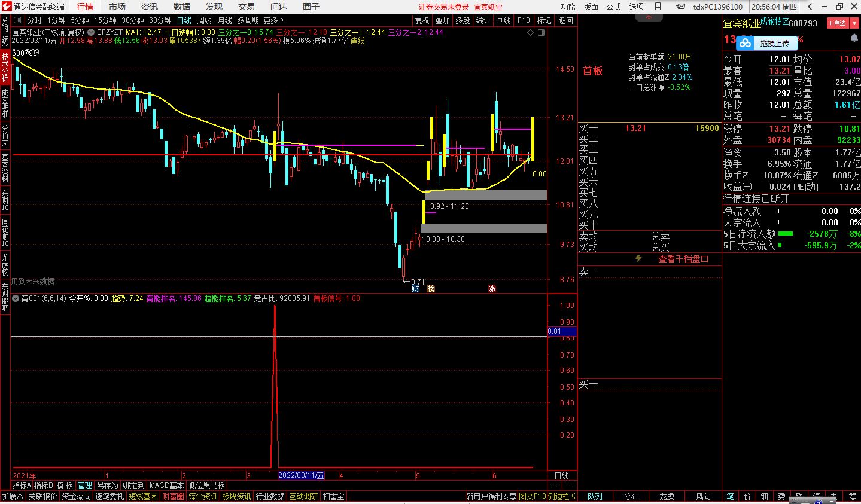The width and height of the screenshot is (861, 504).
Task: Toggle the 复权 price adjustment option
Action: pos(422,20)
